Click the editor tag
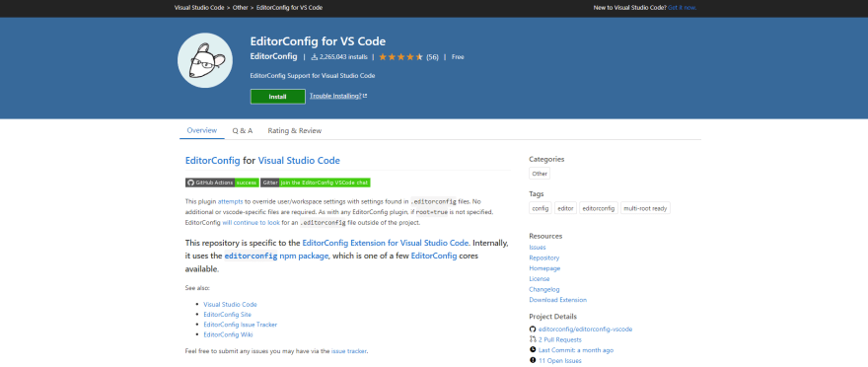Viewport: 868px width, 367px height. tap(566, 208)
